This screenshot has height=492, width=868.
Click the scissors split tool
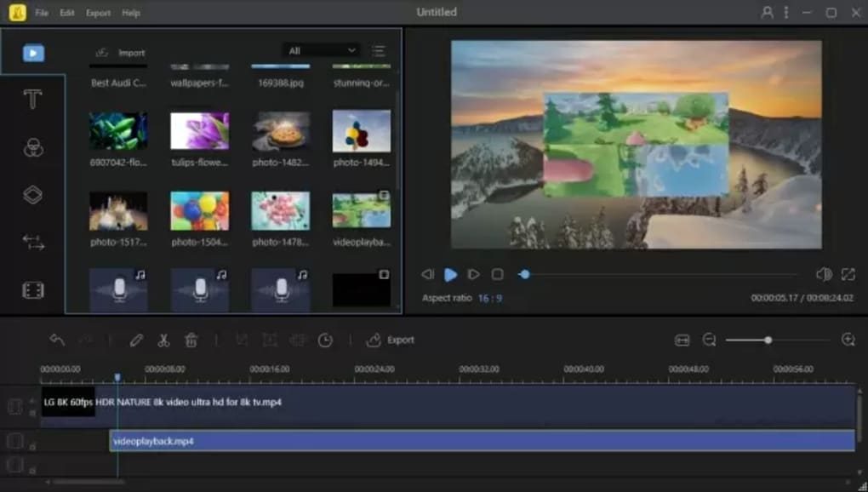pyautogui.click(x=163, y=340)
